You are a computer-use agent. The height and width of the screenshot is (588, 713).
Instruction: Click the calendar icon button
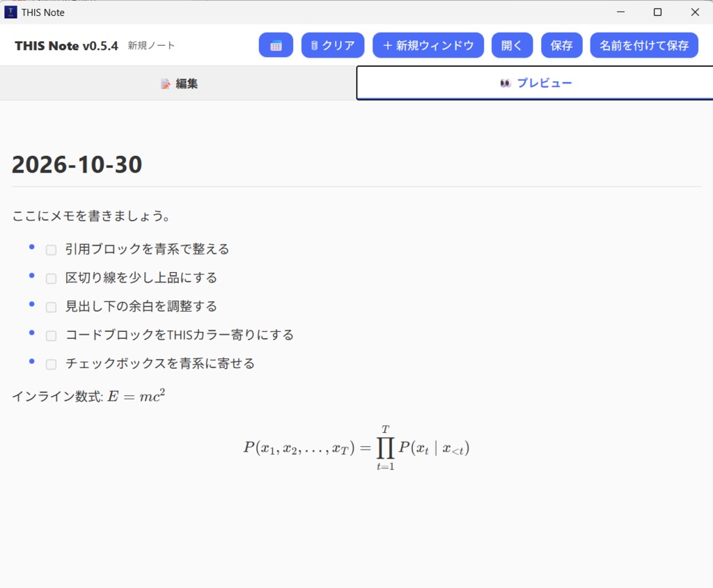[x=276, y=45]
